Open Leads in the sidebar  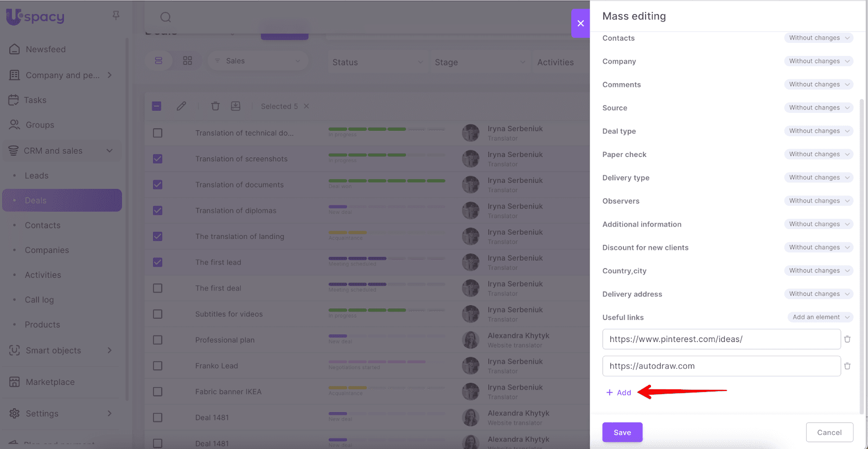click(36, 175)
